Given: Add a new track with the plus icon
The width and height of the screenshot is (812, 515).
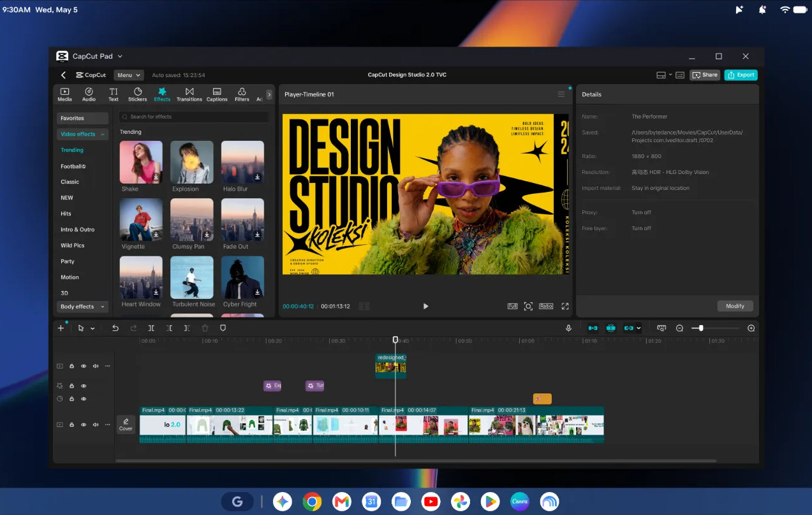Looking at the screenshot, I should pyautogui.click(x=61, y=328).
